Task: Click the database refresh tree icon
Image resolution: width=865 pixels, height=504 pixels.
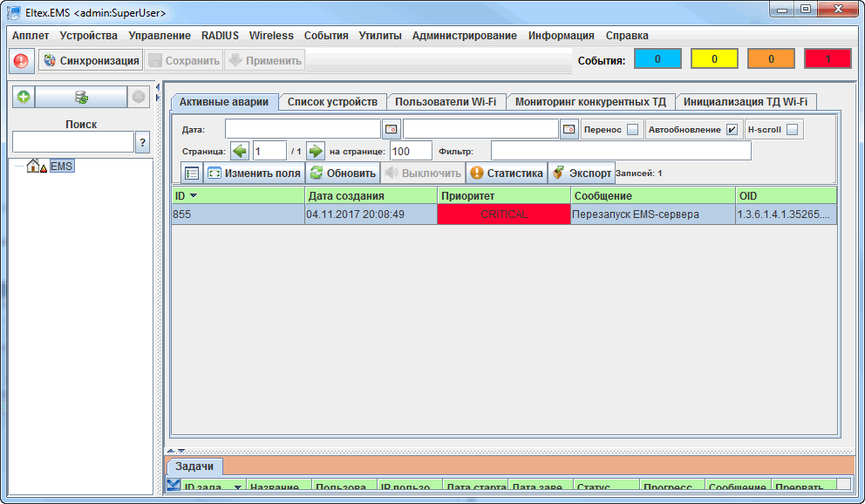Action: coord(81,97)
